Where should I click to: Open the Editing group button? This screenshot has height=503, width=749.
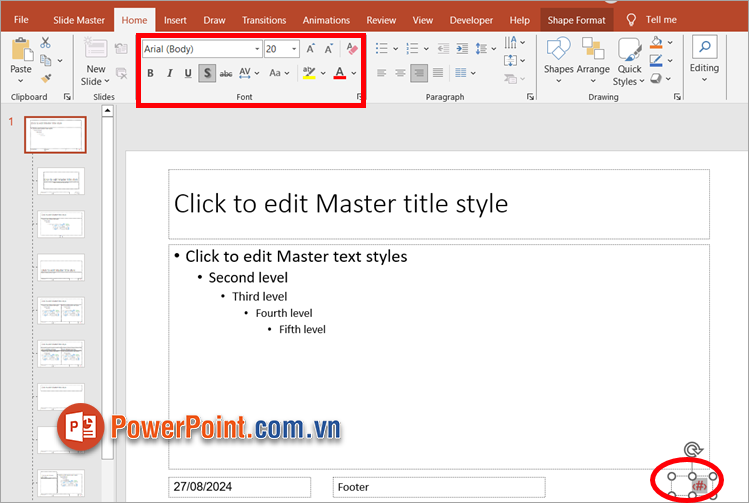coord(704,58)
